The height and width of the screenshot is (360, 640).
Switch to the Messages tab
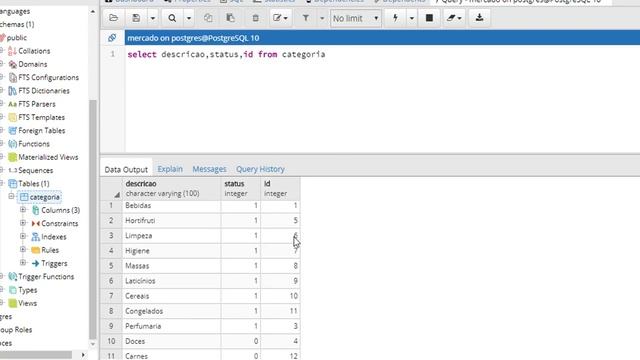tap(209, 169)
